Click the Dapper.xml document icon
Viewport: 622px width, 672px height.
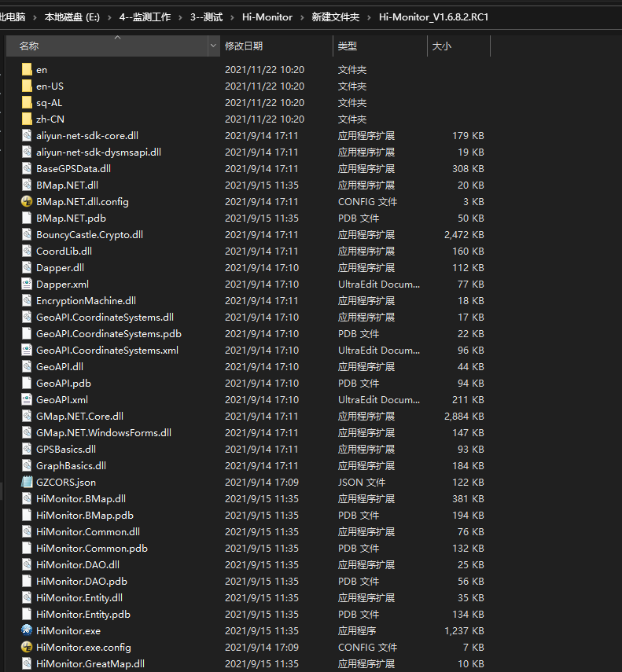tap(27, 284)
